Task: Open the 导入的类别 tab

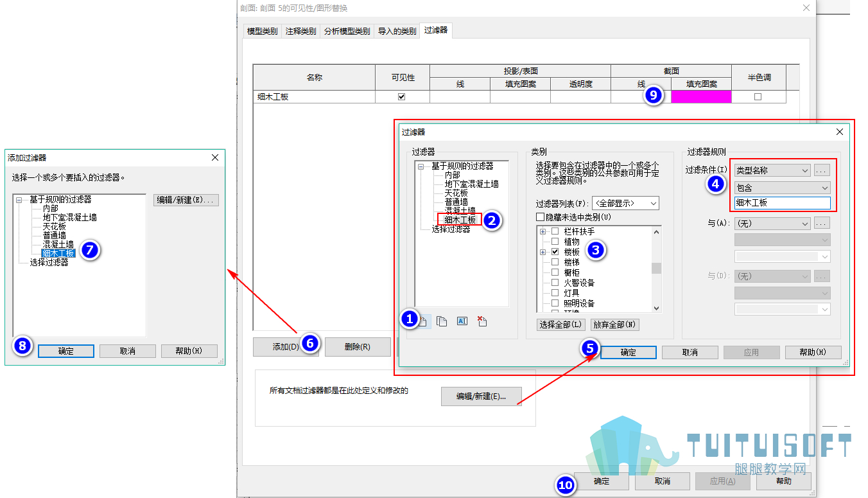Action: tap(397, 31)
